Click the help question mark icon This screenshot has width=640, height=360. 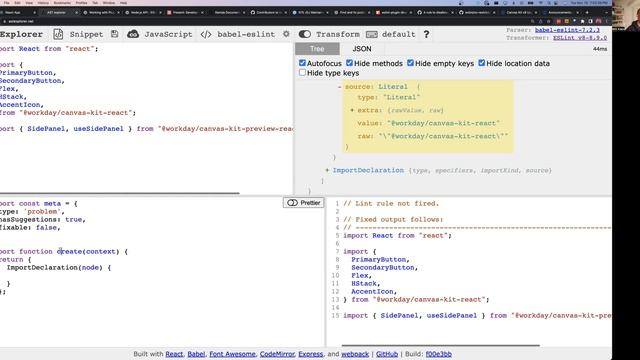tap(426, 34)
